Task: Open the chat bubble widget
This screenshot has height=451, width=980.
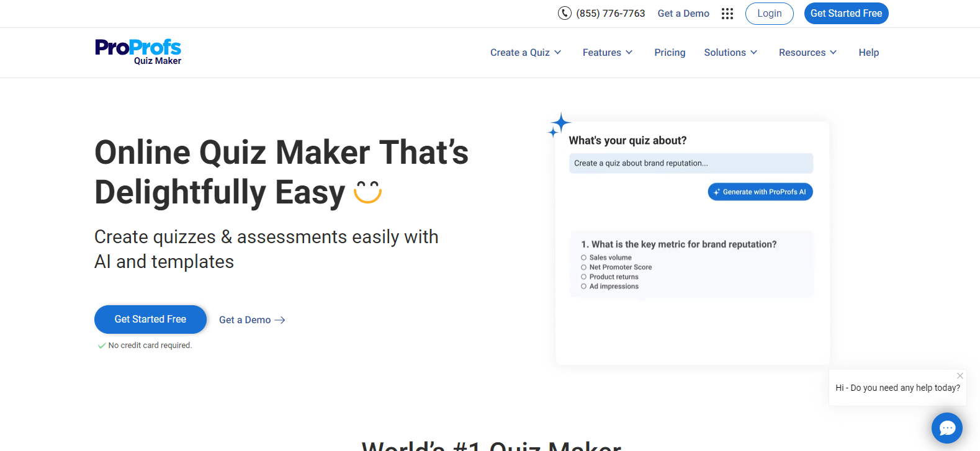Action: (x=946, y=428)
